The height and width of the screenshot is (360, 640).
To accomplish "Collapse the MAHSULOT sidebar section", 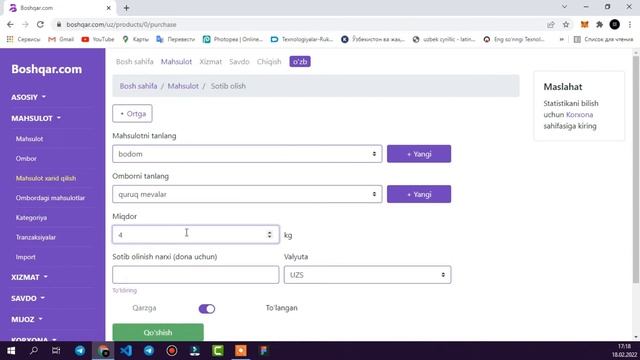I will pos(36,118).
